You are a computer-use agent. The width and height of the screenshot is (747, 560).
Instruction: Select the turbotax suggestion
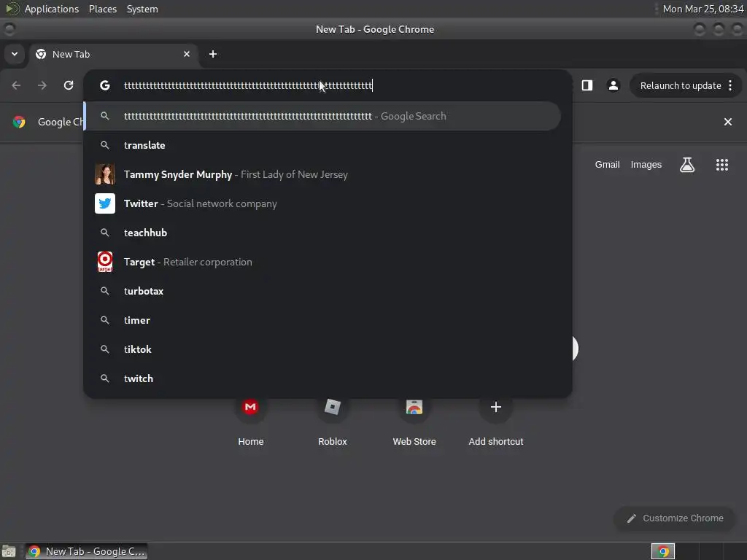coord(322,291)
